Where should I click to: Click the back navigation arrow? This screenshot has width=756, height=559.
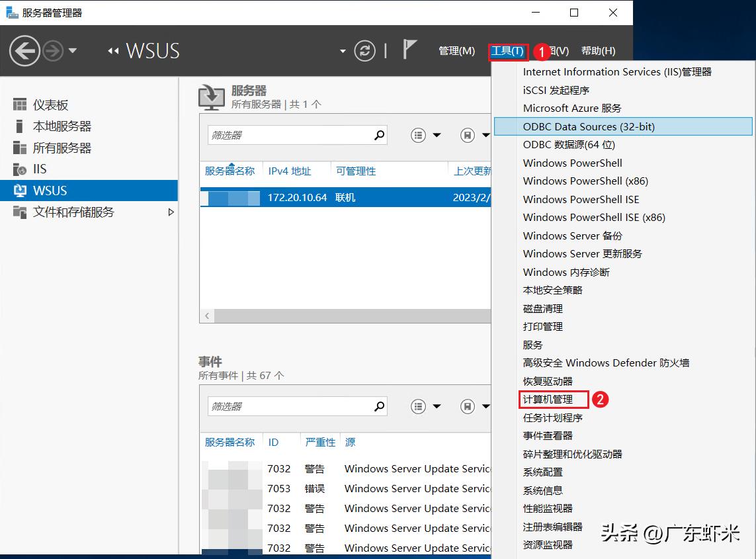coord(24,51)
